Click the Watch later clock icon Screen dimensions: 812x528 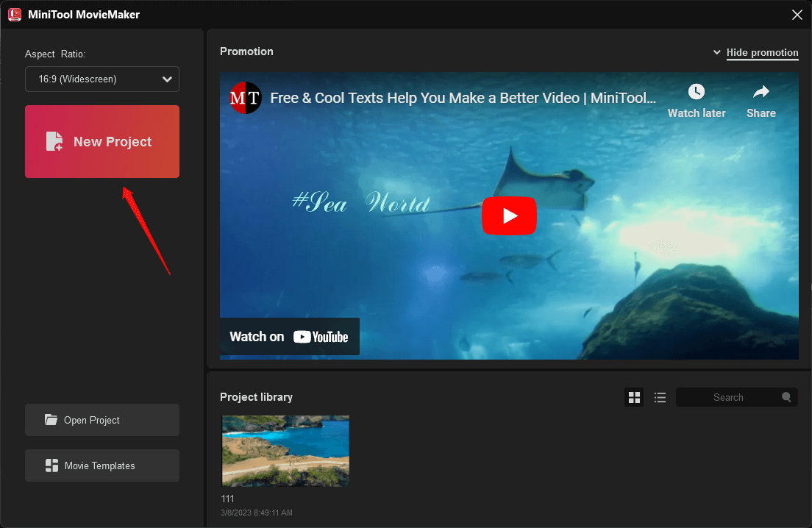[696, 92]
